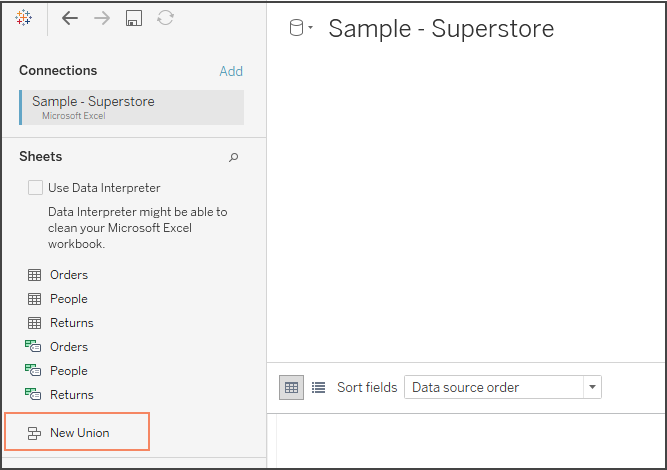The width and height of the screenshot is (667, 470).
Task: Click New Union
Action: coord(77,433)
